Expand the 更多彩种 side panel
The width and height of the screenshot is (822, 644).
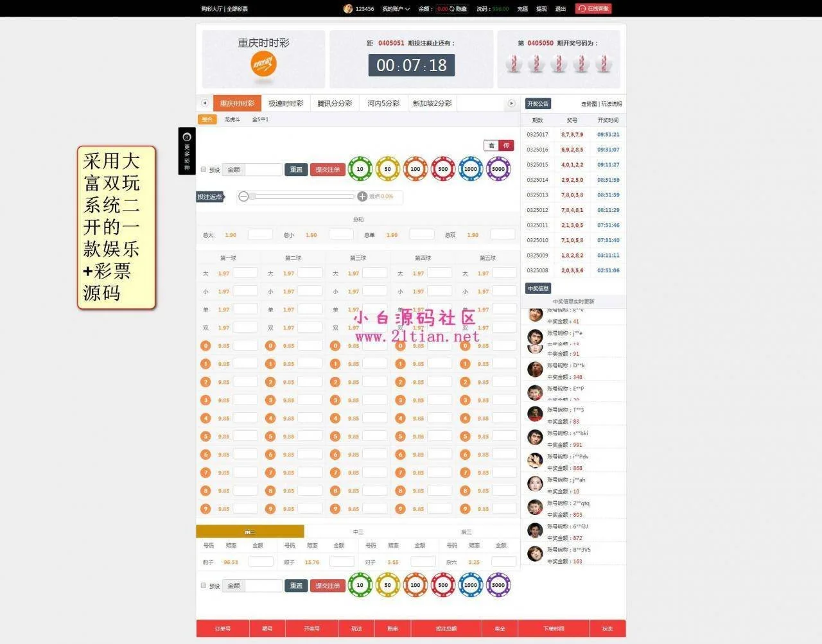tap(187, 151)
